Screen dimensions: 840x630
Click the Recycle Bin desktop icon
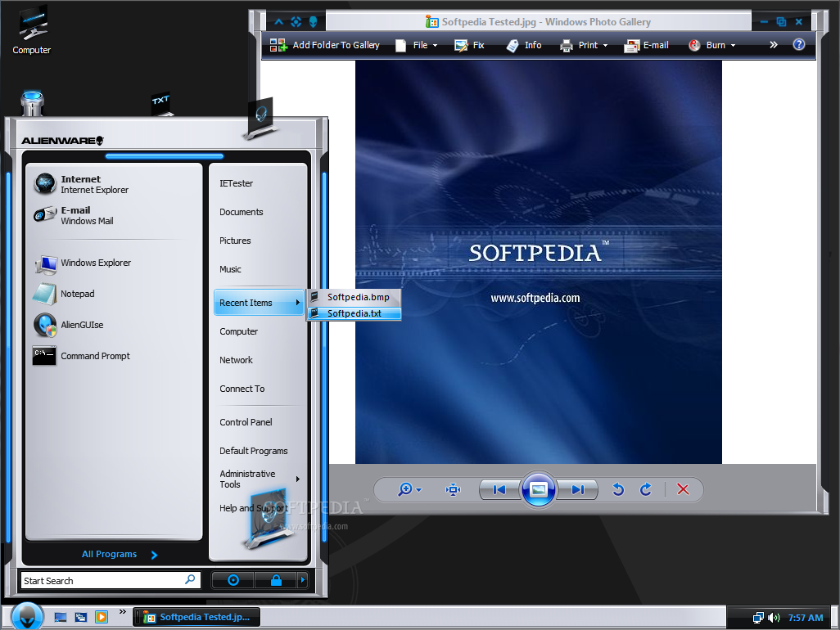pyautogui.click(x=32, y=103)
